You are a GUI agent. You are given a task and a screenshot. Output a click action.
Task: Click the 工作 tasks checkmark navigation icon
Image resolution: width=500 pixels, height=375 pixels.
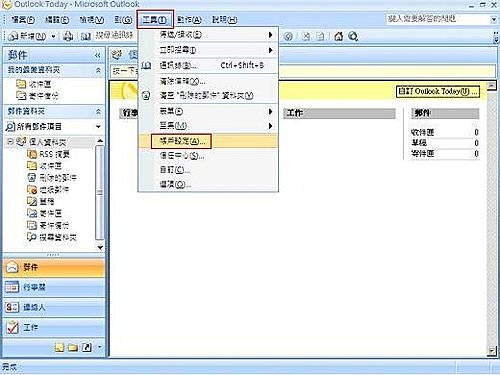12,327
